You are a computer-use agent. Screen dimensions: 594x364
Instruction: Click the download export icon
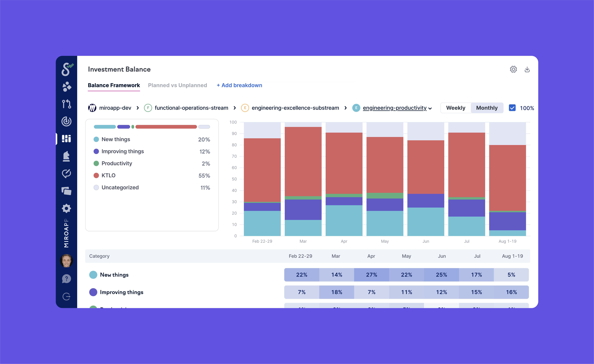point(527,69)
